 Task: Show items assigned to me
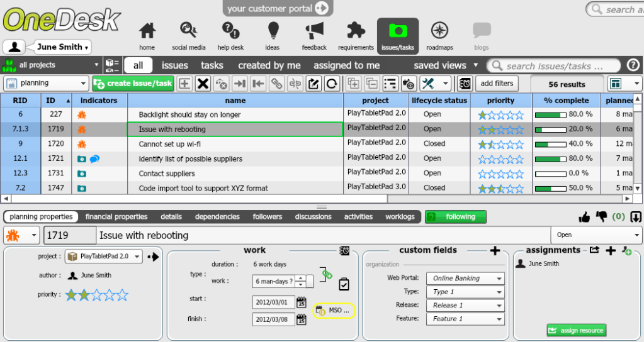(x=347, y=65)
